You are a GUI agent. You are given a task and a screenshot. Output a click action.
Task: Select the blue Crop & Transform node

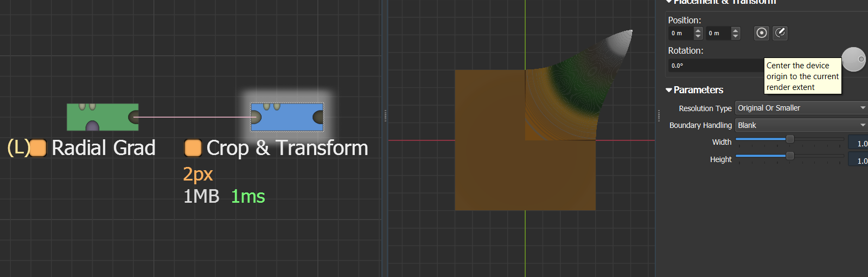288,117
